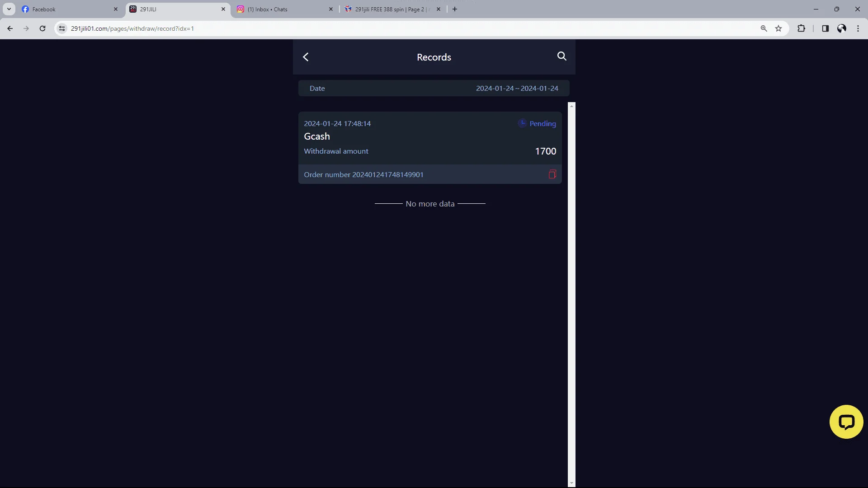Switch to the 291JILI tab
The width and height of the screenshot is (868, 488).
178,9
